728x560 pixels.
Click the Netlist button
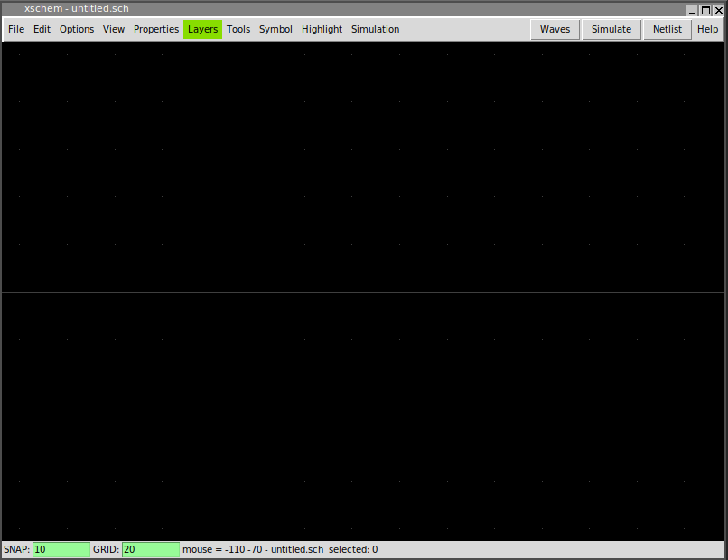pyautogui.click(x=667, y=29)
